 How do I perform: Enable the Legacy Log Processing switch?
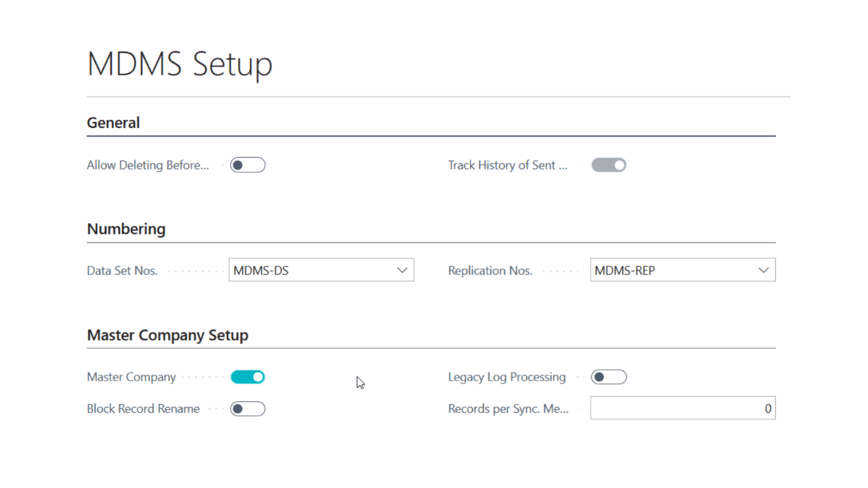click(x=608, y=378)
